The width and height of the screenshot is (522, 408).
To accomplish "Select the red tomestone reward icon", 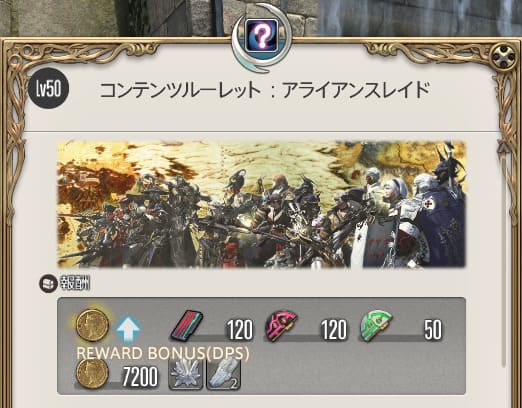I will click(x=187, y=325).
